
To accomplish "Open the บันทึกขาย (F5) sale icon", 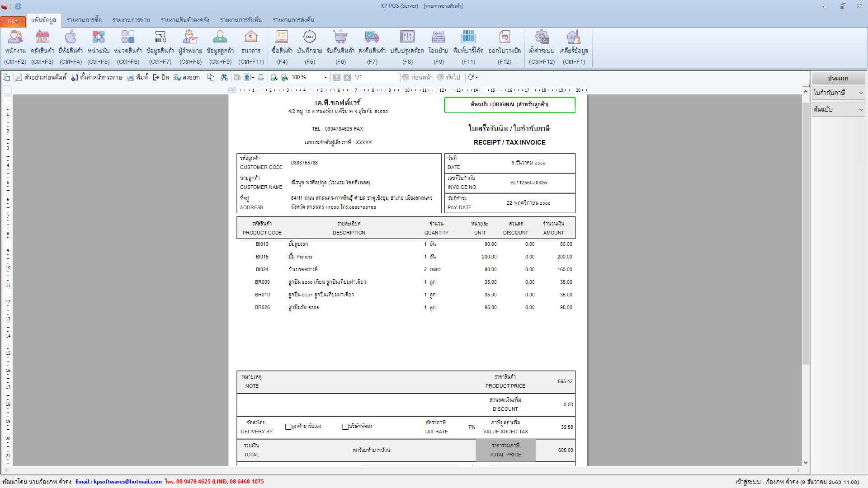I will click(310, 47).
